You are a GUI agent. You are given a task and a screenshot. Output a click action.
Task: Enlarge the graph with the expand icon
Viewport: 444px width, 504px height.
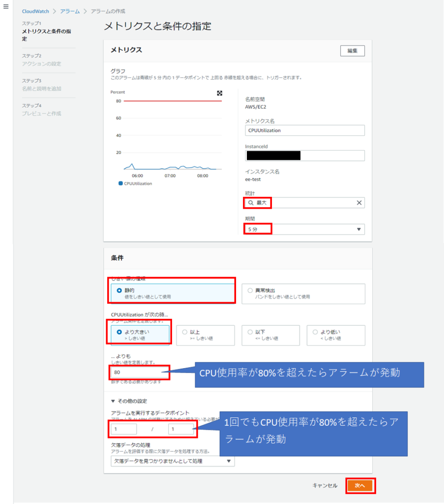(220, 93)
